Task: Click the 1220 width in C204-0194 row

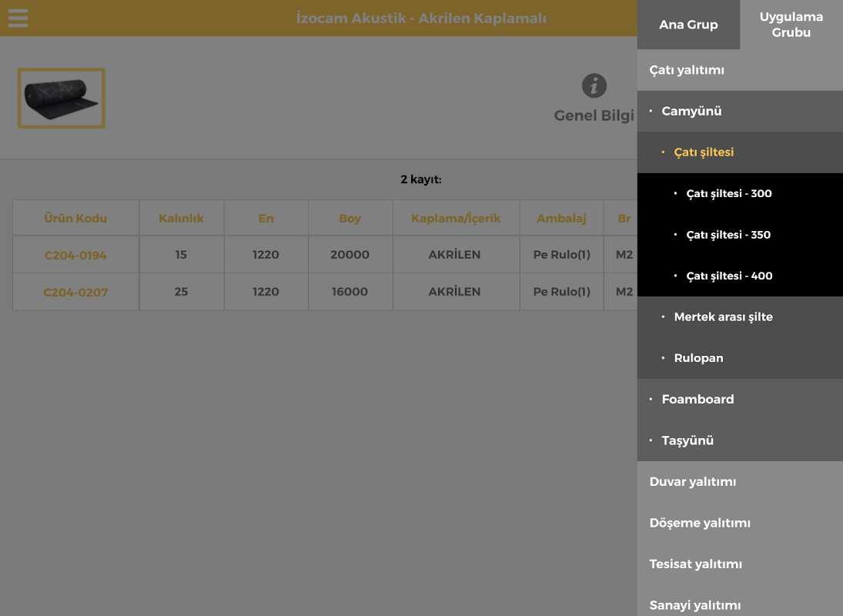Action: click(266, 255)
